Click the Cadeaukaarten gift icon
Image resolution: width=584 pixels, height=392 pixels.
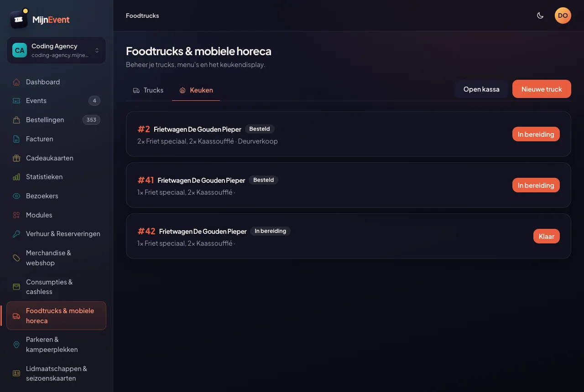tap(16, 158)
